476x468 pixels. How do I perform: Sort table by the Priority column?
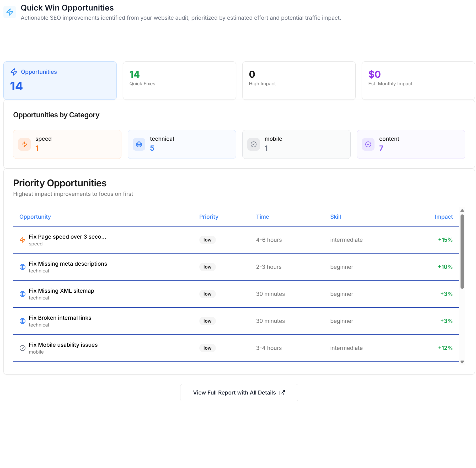[208, 217]
